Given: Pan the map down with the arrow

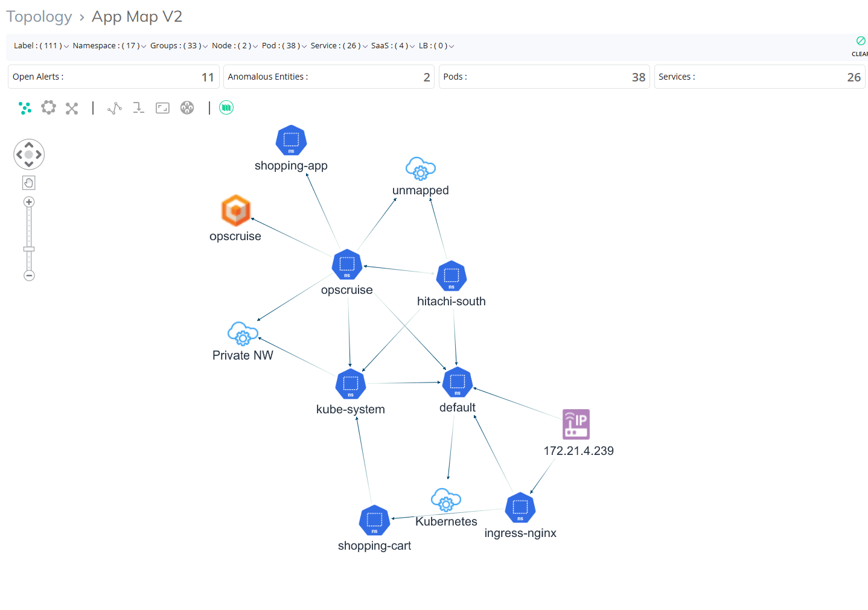Looking at the screenshot, I should click(29, 164).
